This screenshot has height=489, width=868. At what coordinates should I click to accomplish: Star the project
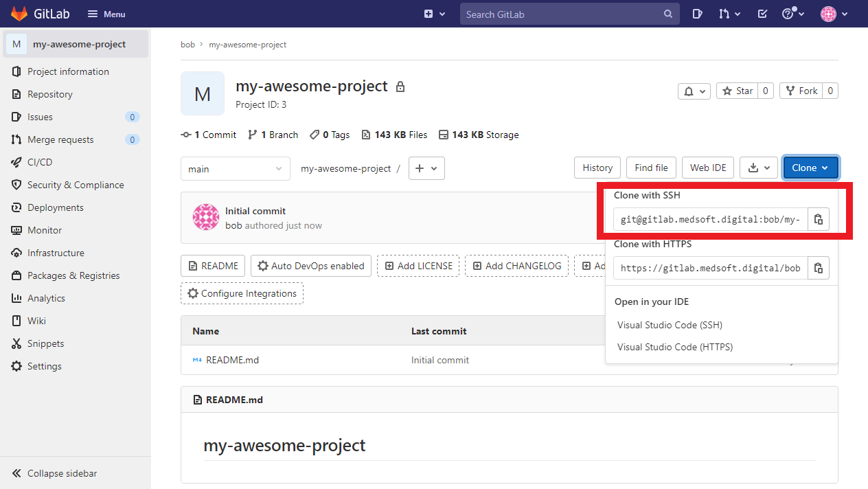pos(738,91)
